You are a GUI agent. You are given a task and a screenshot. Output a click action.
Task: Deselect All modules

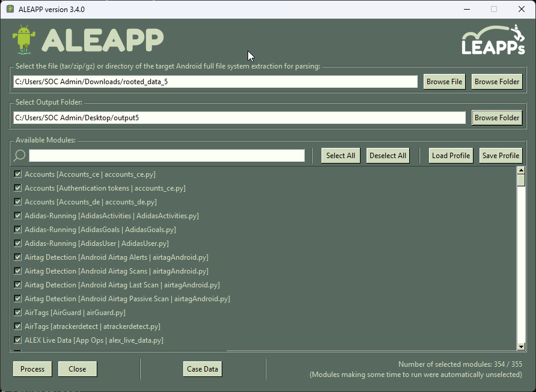388,155
